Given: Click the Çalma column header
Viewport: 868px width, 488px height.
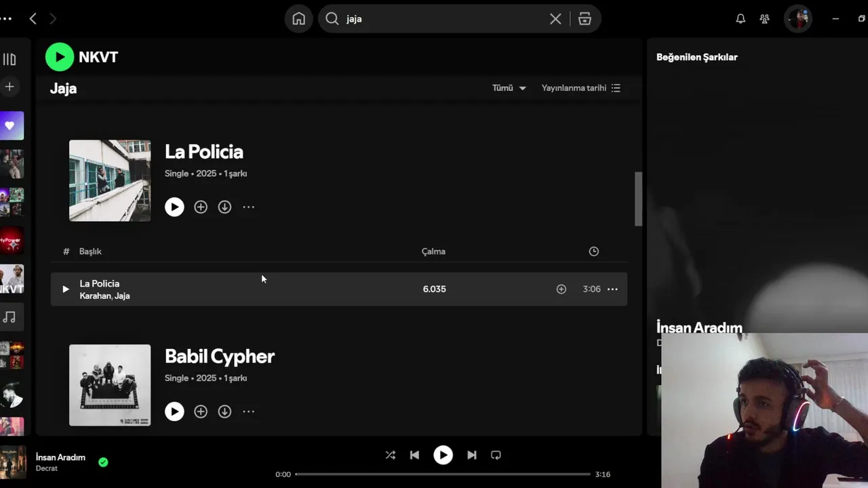Looking at the screenshot, I should click(433, 251).
